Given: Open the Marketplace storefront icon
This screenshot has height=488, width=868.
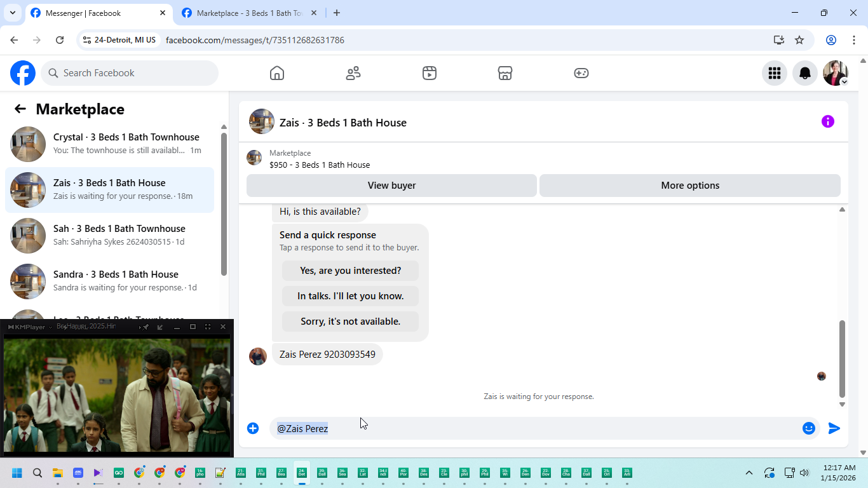Looking at the screenshot, I should pyautogui.click(x=505, y=73).
